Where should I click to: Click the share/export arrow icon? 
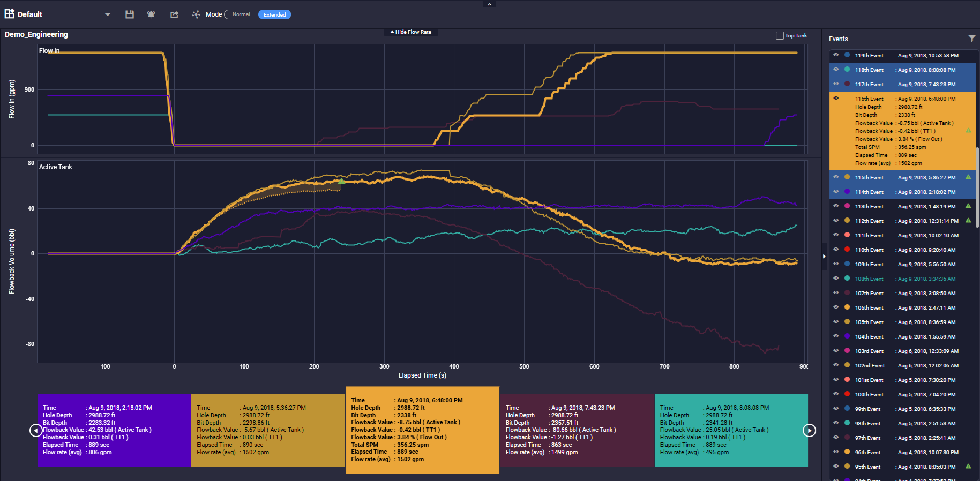point(174,14)
